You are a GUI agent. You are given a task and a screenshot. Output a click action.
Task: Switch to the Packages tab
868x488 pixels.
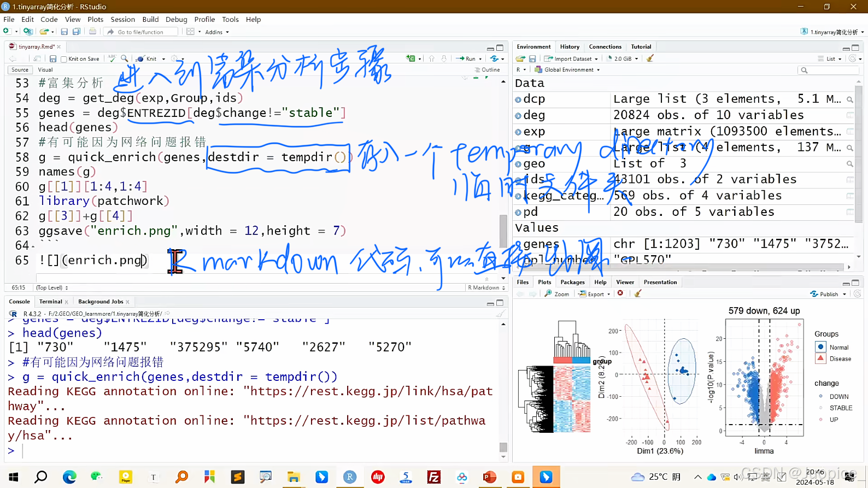[572, 282]
